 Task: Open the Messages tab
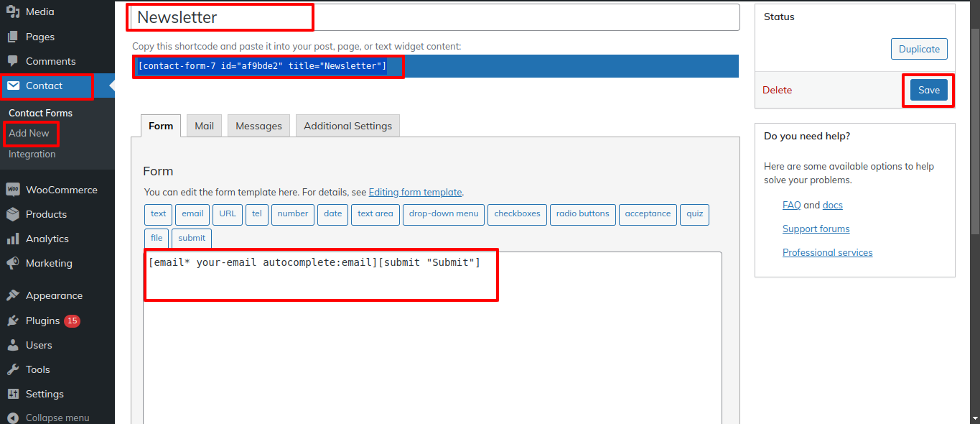click(259, 126)
